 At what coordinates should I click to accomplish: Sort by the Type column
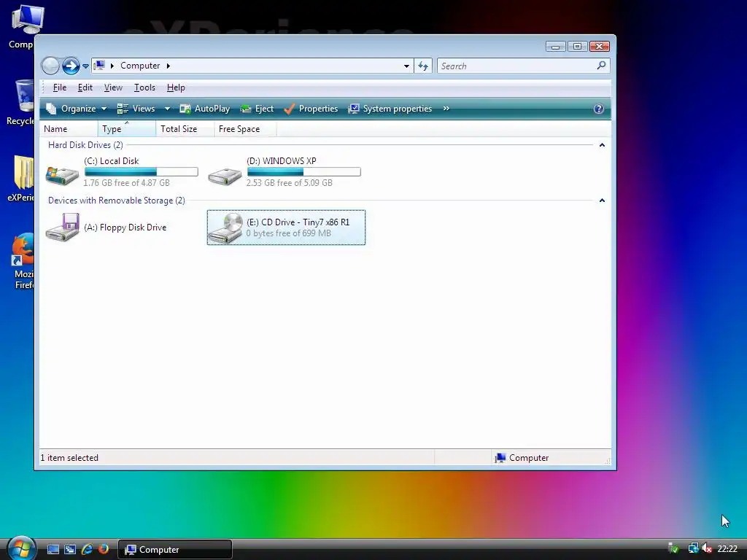coord(127,129)
